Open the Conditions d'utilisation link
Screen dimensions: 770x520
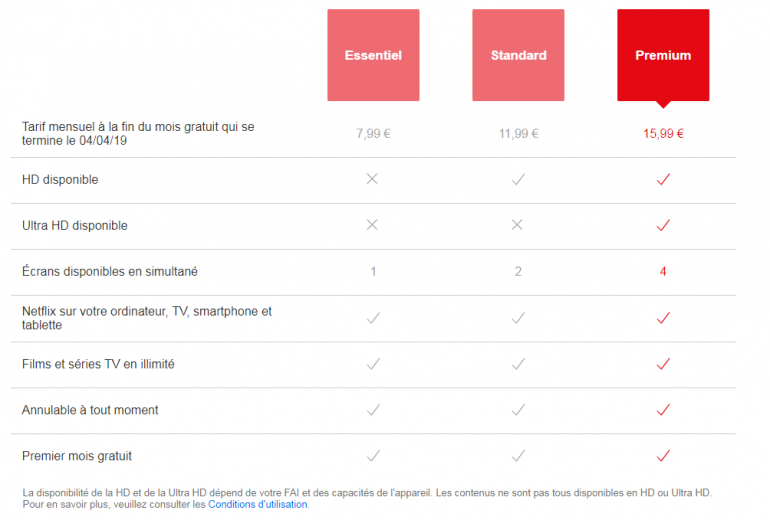(258, 504)
